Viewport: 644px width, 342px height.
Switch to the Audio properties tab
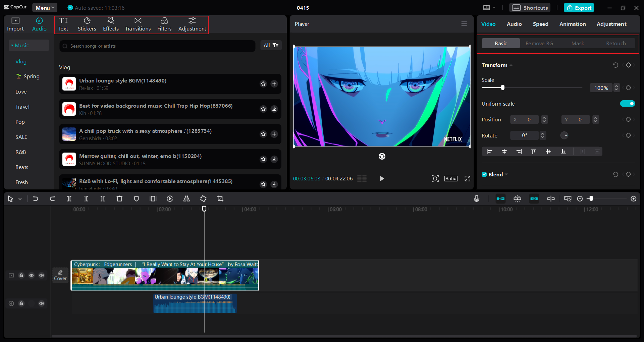514,24
